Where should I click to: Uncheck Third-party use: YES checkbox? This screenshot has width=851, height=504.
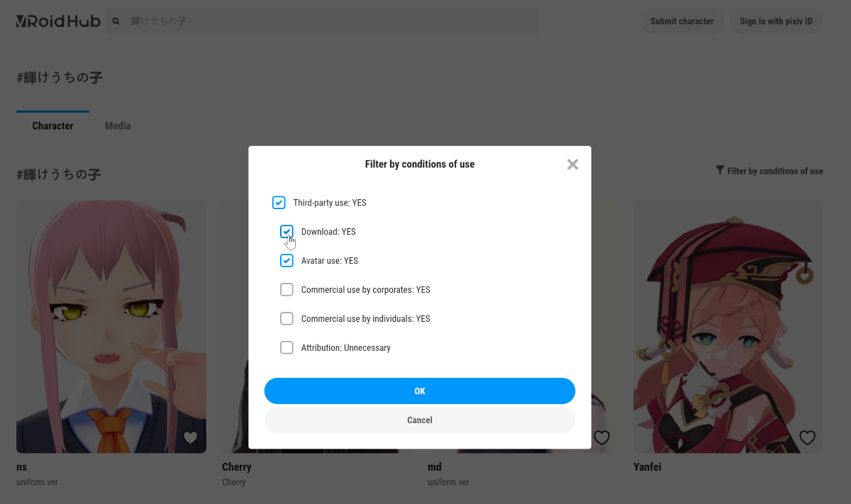pos(279,203)
